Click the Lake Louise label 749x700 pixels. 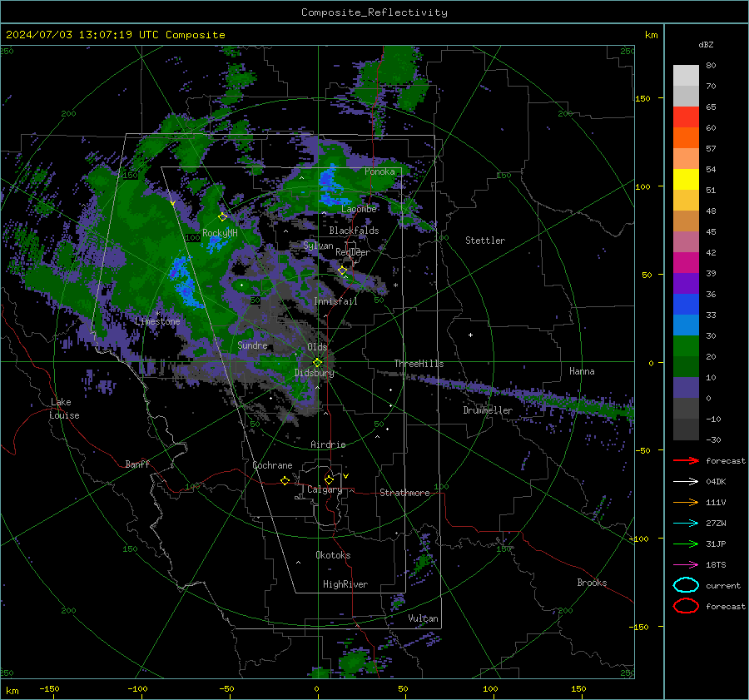(64, 409)
